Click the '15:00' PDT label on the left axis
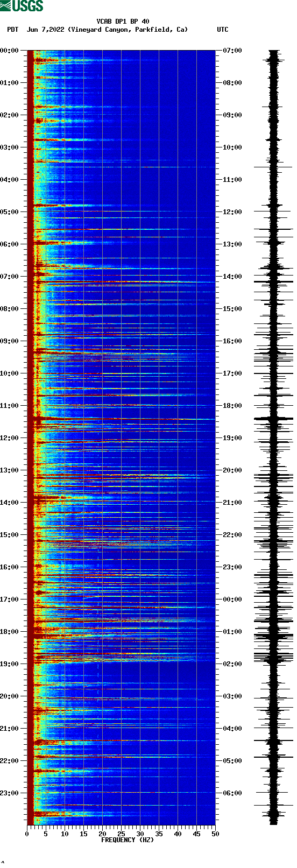The width and height of the screenshot is (297, 868). coord(10,535)
